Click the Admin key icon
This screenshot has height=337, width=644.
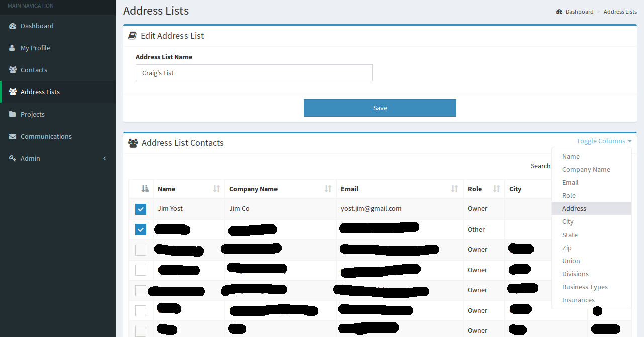13,159
